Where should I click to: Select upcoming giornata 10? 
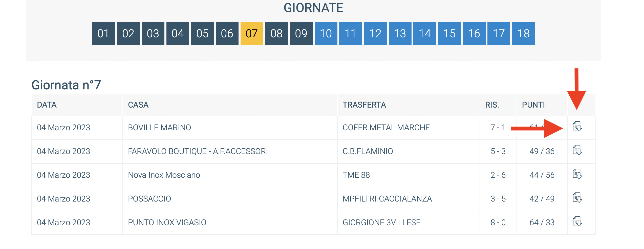[x=326, y=34]
